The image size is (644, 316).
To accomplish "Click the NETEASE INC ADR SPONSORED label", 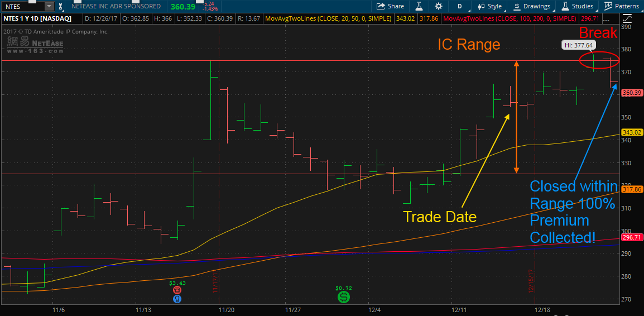I will coord(116,6).
